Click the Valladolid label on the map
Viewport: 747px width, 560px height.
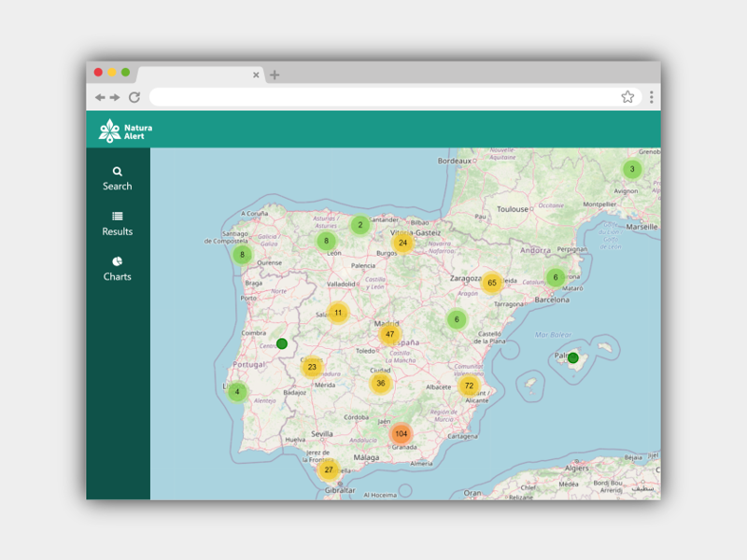(x=341, y=284)
